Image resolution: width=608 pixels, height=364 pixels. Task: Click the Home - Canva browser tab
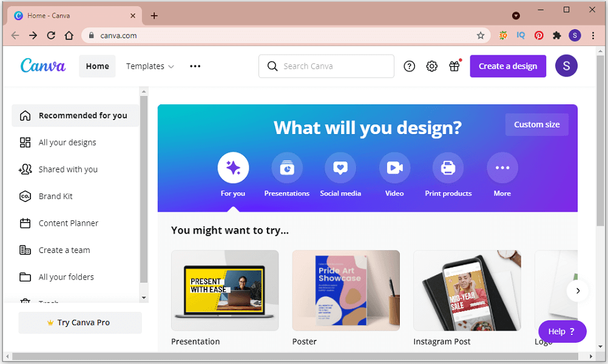[73, 16]
